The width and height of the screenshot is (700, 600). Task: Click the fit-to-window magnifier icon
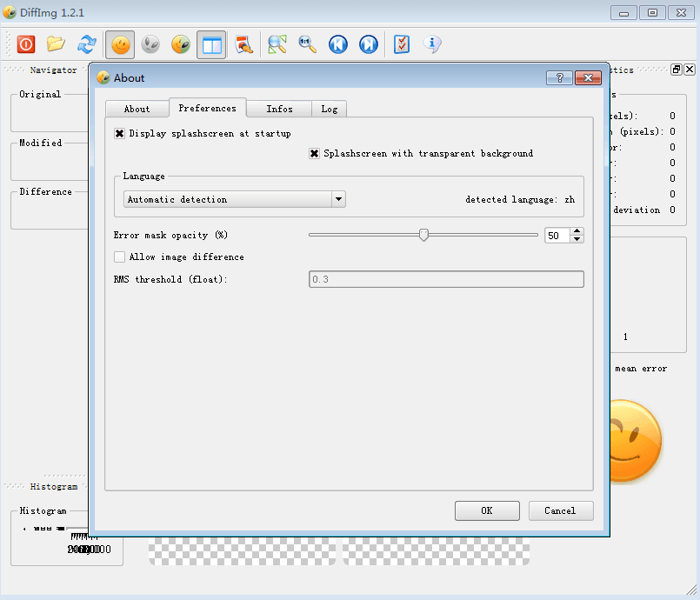[x=277, y=44]
